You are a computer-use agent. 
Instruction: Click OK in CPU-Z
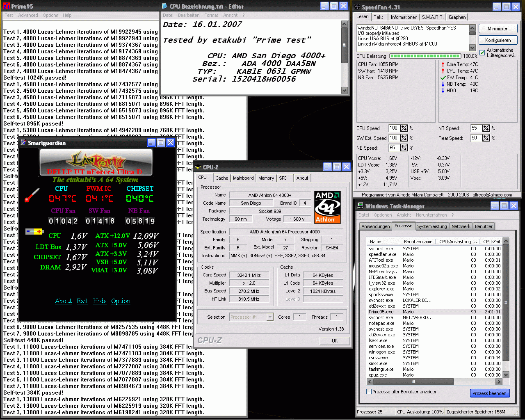[335, 341]
